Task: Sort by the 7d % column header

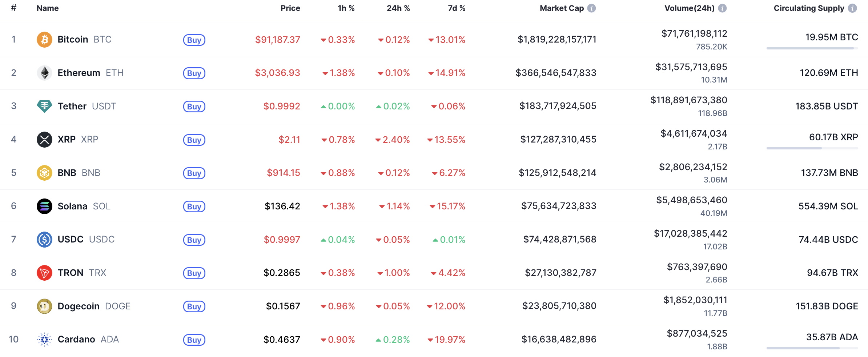Action: click(457, 8)
